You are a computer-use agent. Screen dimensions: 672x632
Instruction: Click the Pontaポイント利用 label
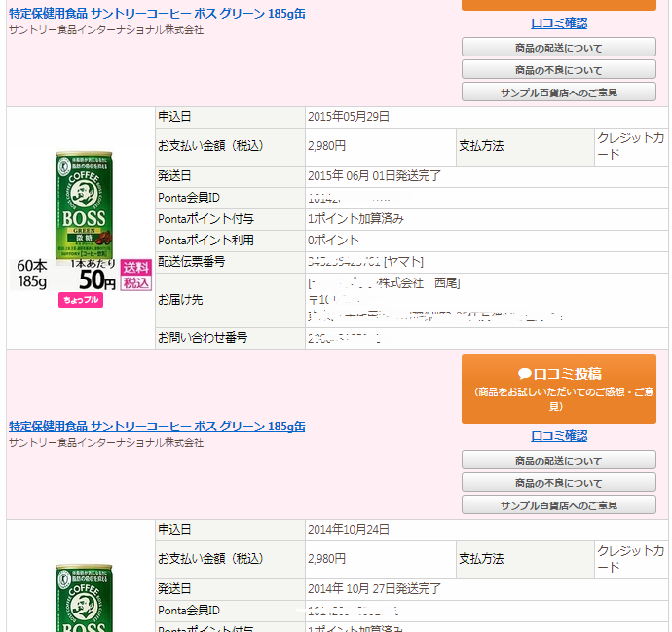point(205,241)
